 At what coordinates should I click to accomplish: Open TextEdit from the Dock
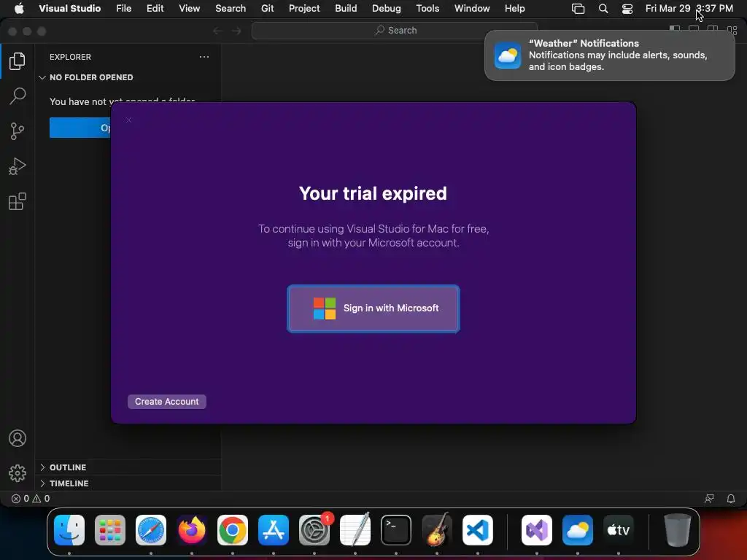(x=355, y=529)
